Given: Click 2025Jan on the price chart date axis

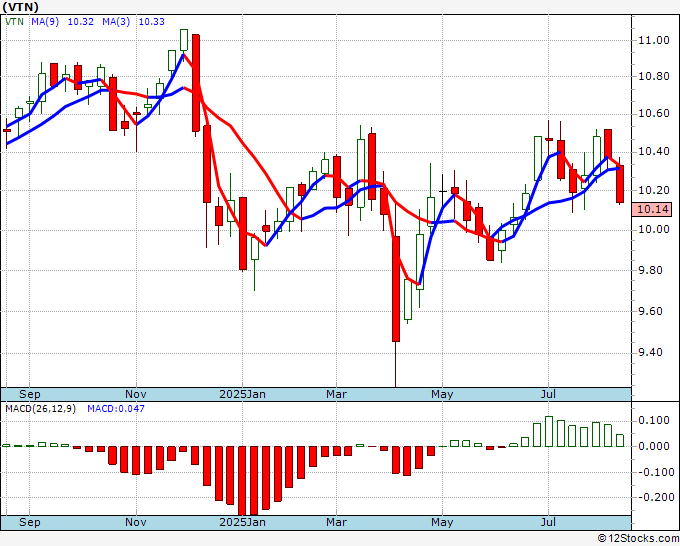Looking at the screenshot, I should (x=242, y=394).
